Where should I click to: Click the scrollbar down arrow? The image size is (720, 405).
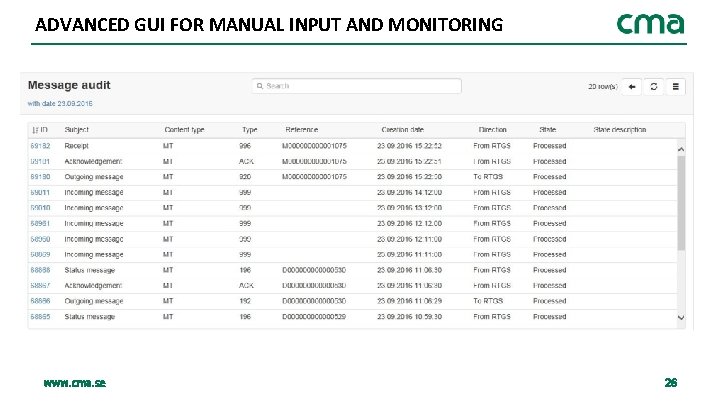pyautogui.click(x=681, y=317)
